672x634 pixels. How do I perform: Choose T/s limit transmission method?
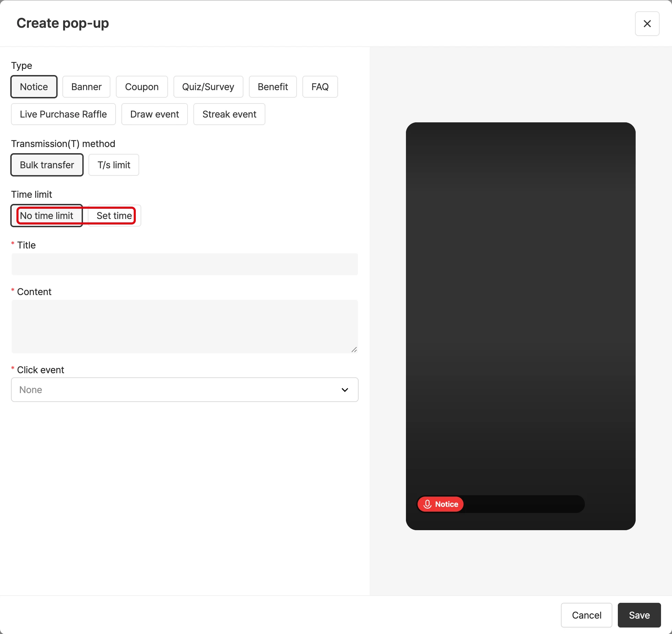114,165
